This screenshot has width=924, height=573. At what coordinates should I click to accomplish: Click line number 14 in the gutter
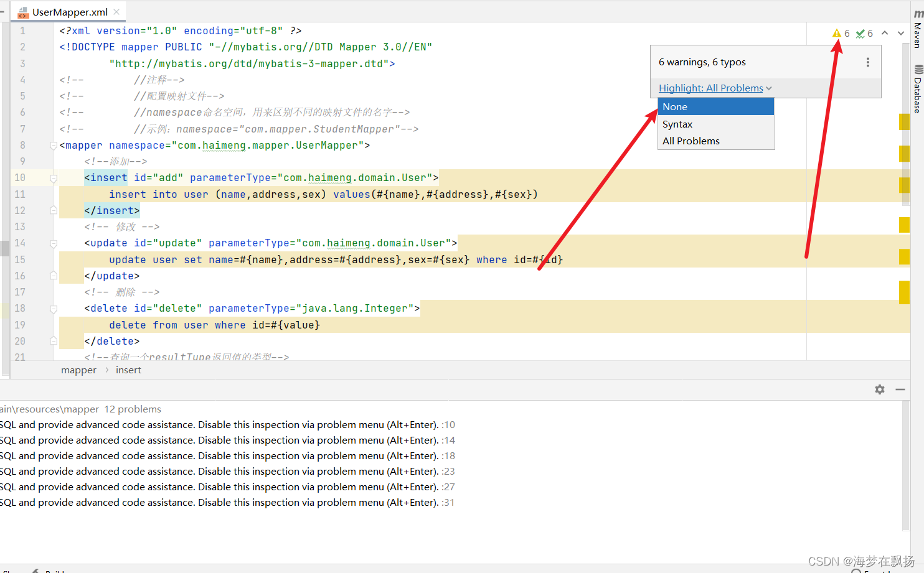(20, 243)
